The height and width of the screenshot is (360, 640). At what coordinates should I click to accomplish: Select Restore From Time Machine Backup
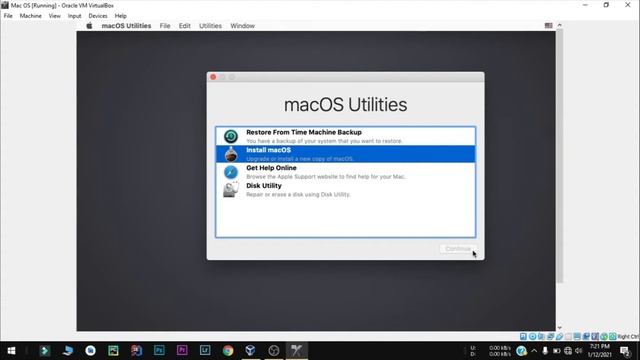pos(345,136)
